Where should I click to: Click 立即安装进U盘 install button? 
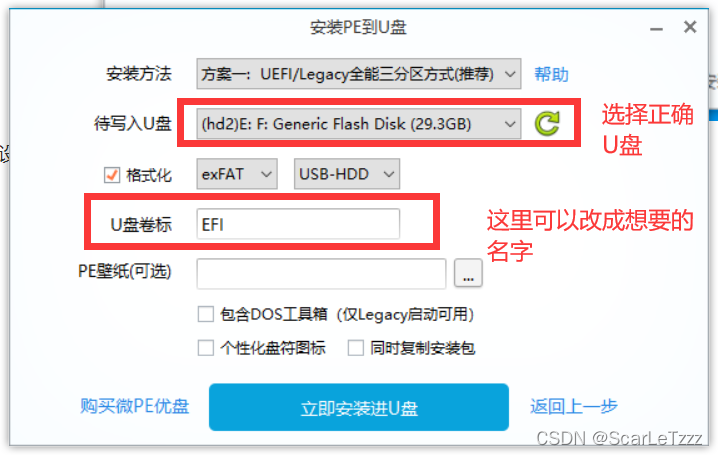[x=359, y=407]
